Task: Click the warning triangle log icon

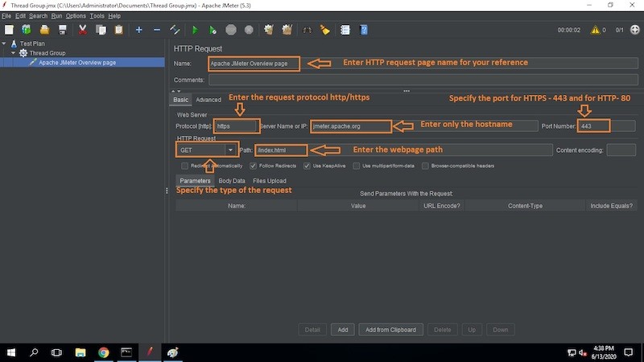Action: click(595, 30)
